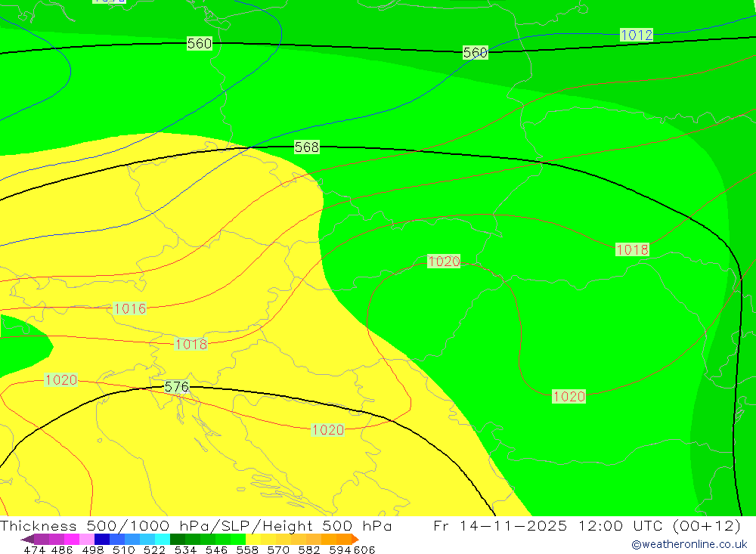Click the dark blue legend swatch

102,539
